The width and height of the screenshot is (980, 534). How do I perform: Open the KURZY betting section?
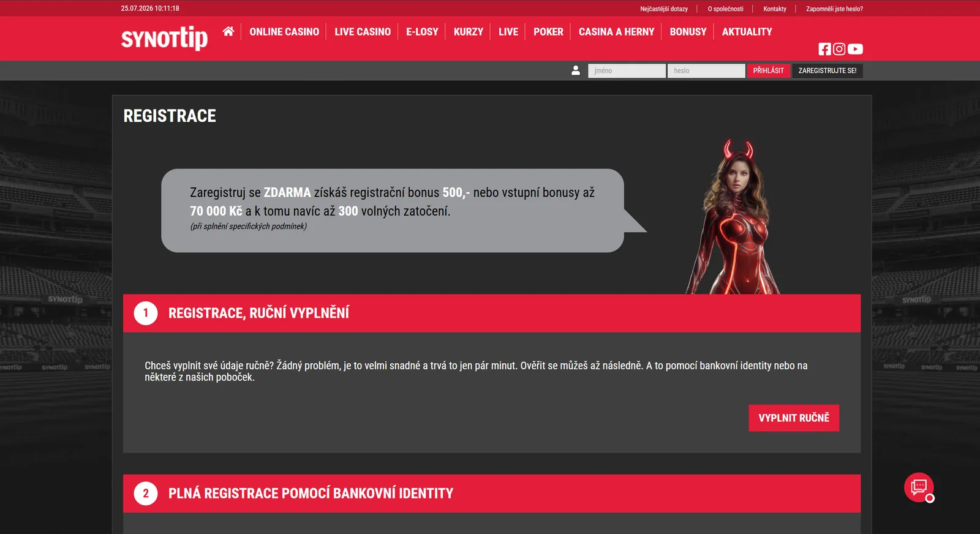[x=469, y=32]
